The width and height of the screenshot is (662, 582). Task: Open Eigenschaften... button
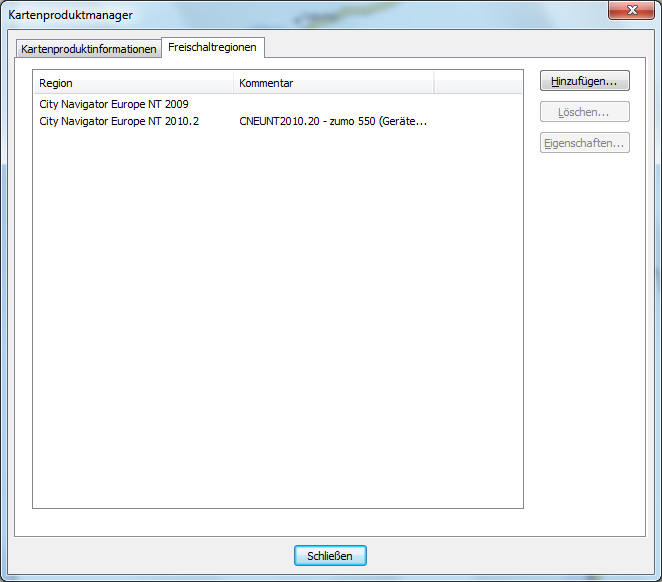pyautogui.click(x=584, y=143)
